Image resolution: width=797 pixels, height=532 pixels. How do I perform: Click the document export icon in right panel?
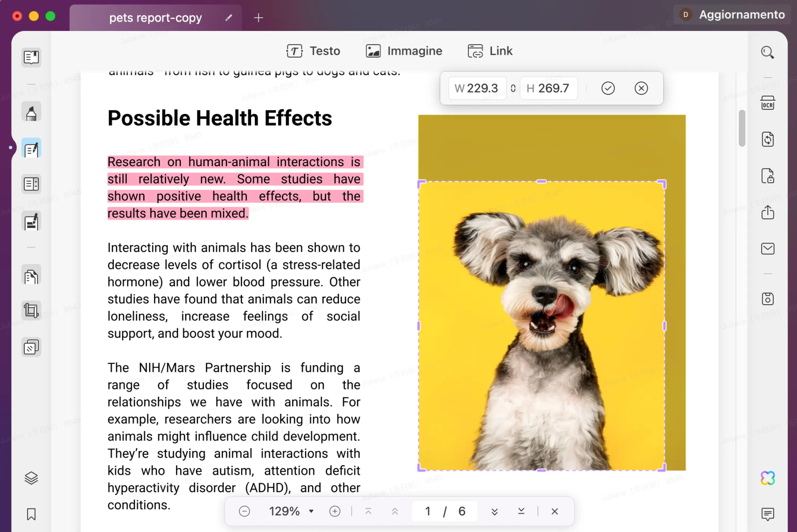coord(768,212)
